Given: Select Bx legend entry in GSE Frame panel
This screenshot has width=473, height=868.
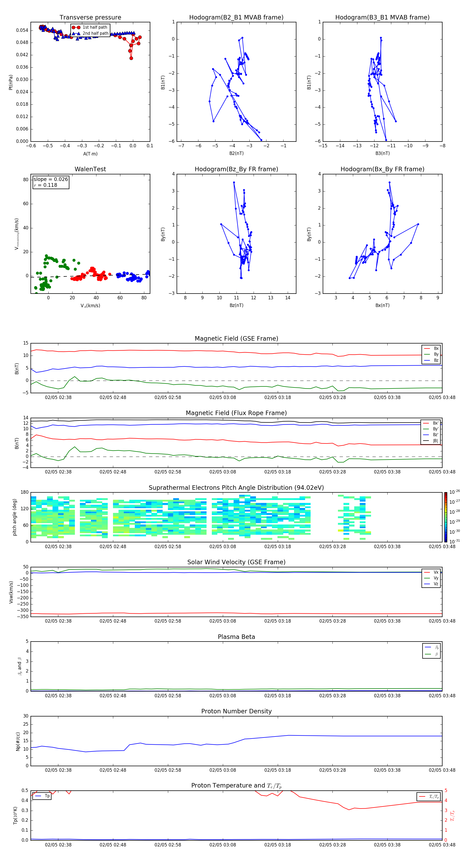Looking at the screenshot, I should click(431, 349).
